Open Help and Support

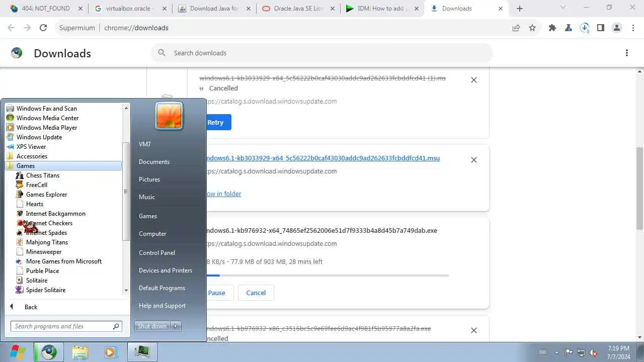162,306
